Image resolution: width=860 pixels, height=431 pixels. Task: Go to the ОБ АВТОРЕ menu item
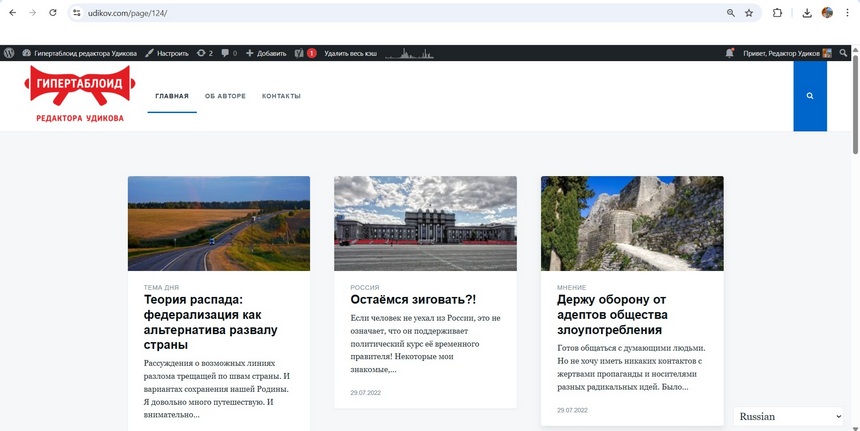(225, 96)
